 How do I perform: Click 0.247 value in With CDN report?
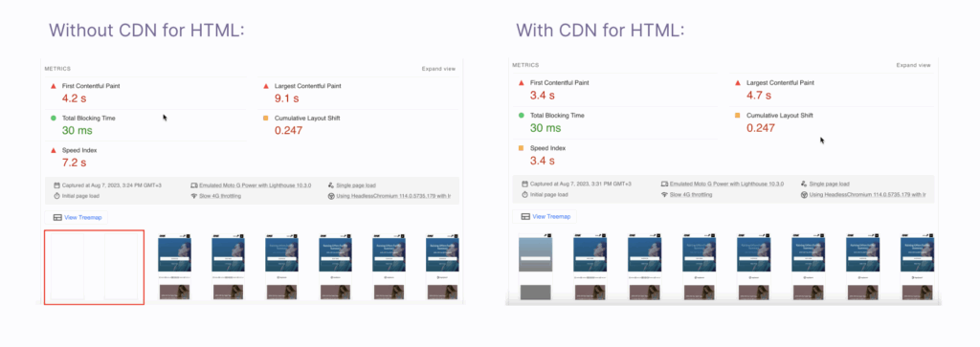pyautogui.click(x=761, y=128)
